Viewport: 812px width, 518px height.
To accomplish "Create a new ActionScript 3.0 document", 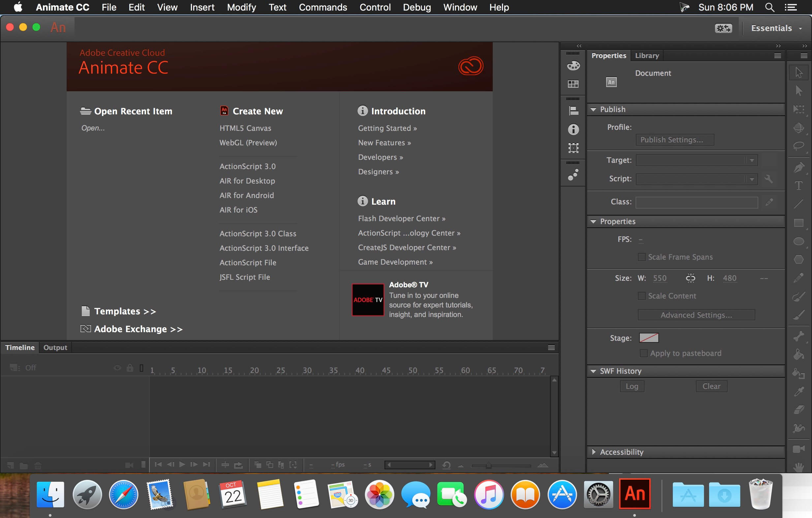I will tap(247, 166).
